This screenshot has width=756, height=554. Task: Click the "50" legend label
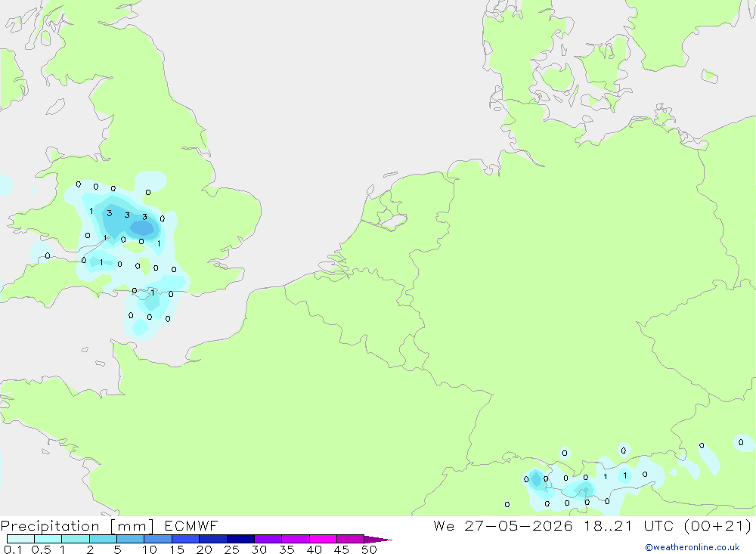point(369,549)
